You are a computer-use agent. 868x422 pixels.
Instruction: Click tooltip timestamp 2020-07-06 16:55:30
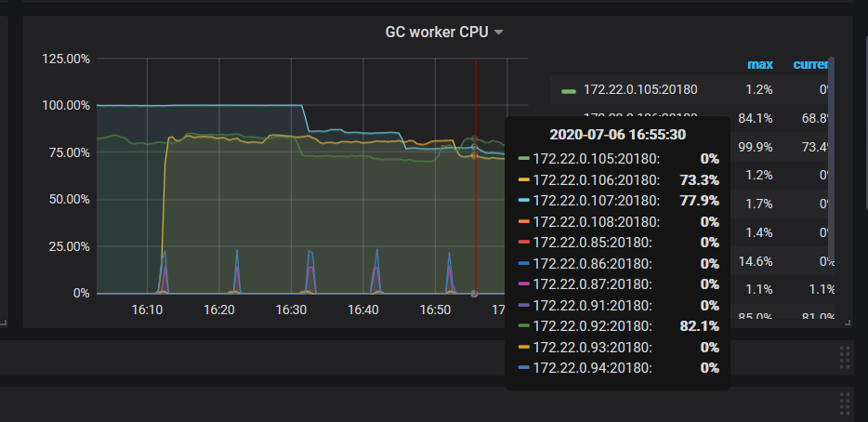(x=617, y=135)
